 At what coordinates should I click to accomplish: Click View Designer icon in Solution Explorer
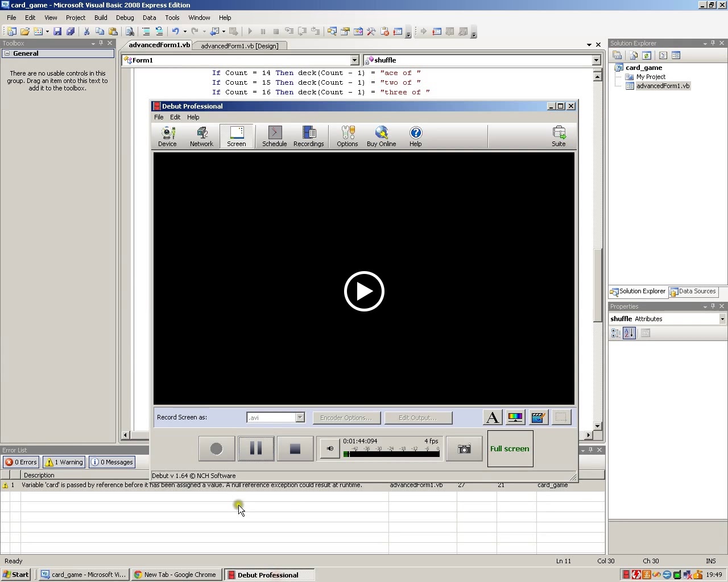(x=676, y=56)
